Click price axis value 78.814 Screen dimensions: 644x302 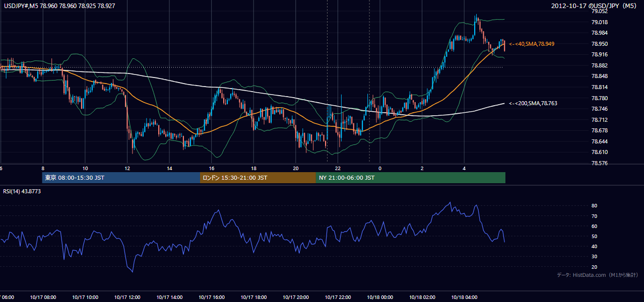[599, 87]
